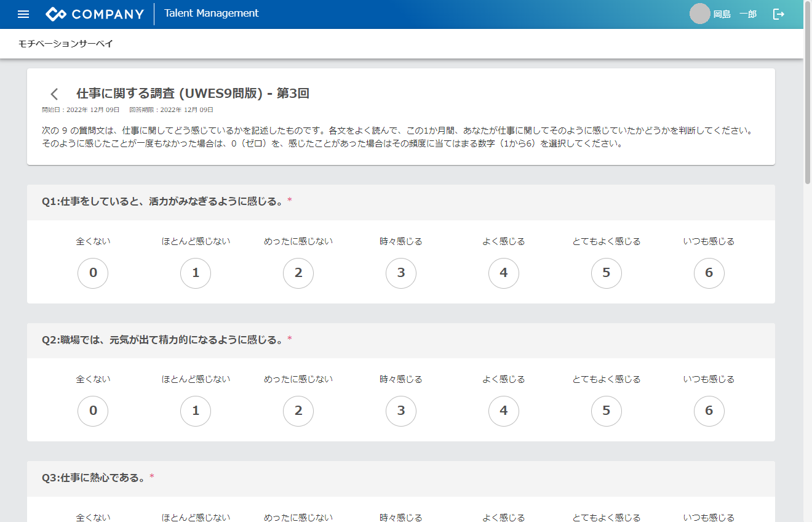Select rating 0 for Q1
This screenshot has height=522, width=812.
[x=93, y=273]
